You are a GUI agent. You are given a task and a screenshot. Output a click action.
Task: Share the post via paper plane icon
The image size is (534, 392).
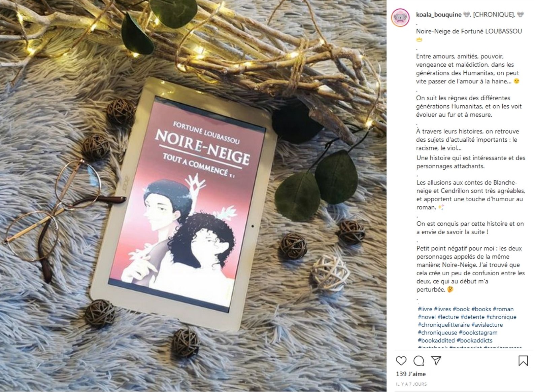coord(436,361)
